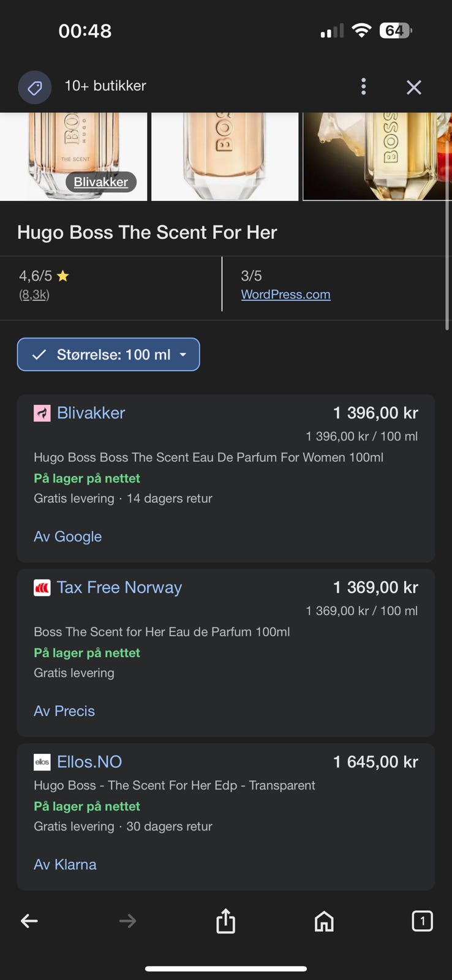This screenshot has width=452, height=980.
Task: Go back with the browser back arrow
Action: [x=29, y=921]
